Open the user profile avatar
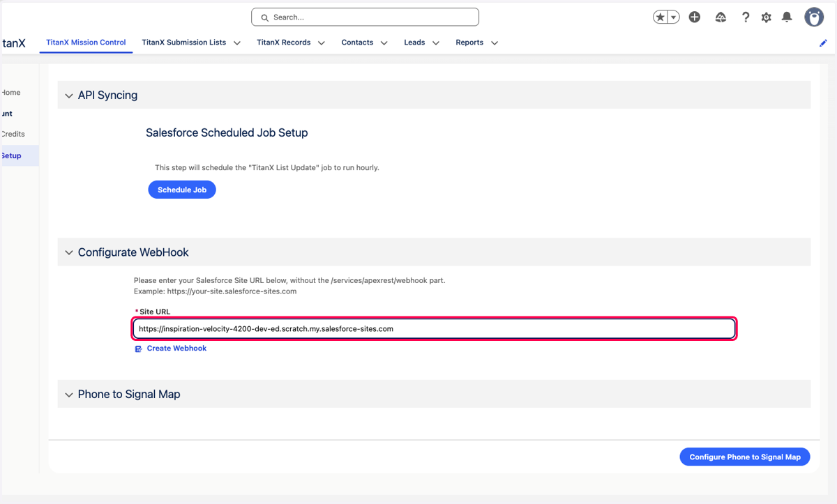The image size is (837, 504). point(814,17)
